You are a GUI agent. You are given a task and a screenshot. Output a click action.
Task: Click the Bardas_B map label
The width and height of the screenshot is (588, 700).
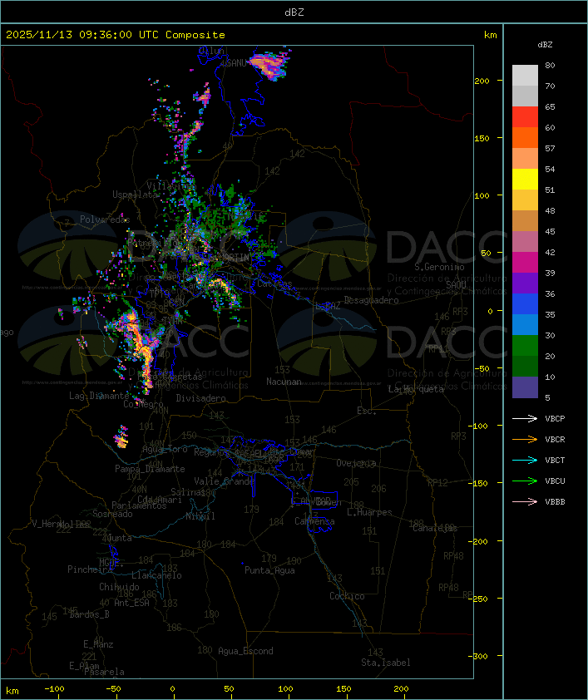coord(89,614)
